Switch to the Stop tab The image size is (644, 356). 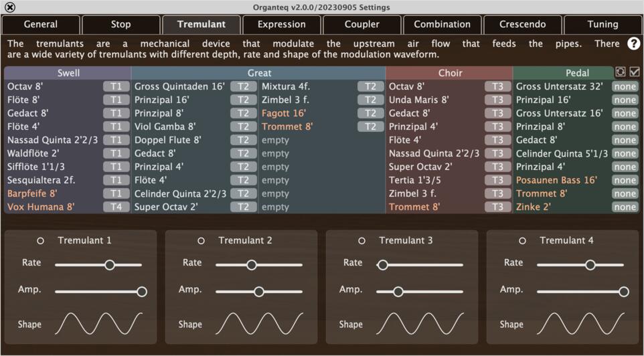(120, 24)
